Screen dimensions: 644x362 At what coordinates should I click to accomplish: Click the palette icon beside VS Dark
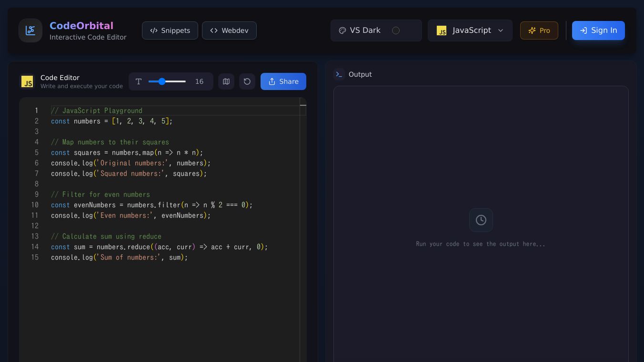pos(342,30)
